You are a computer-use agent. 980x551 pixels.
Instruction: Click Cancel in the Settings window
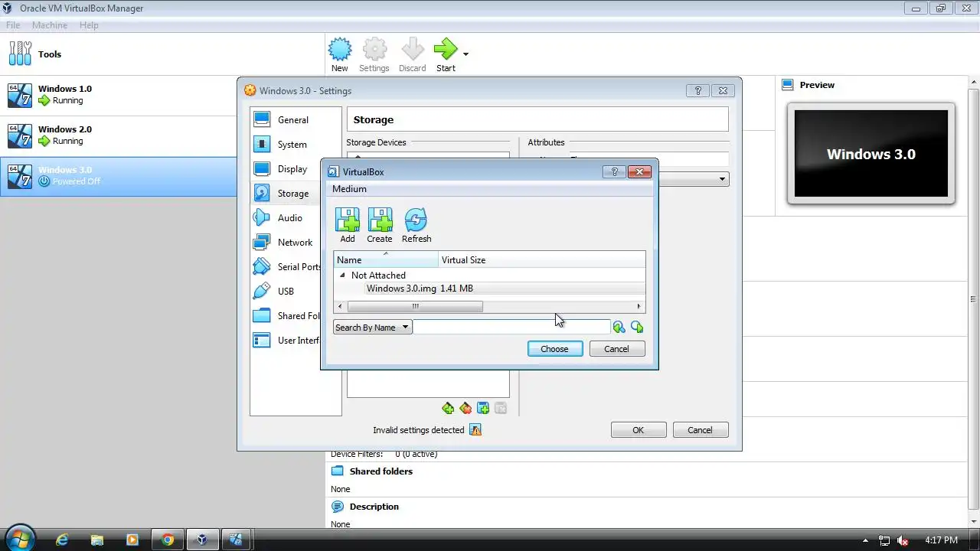(700, 430)
